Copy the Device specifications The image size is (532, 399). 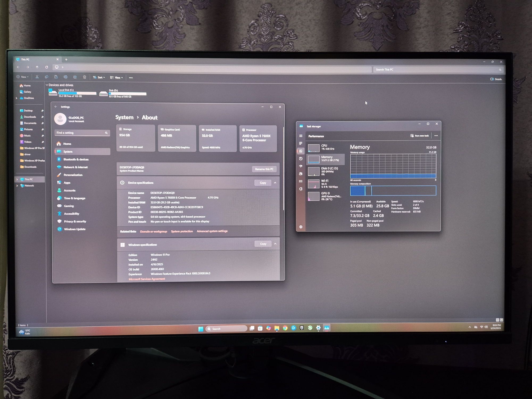pyautogui.click(x=263, y=183)
